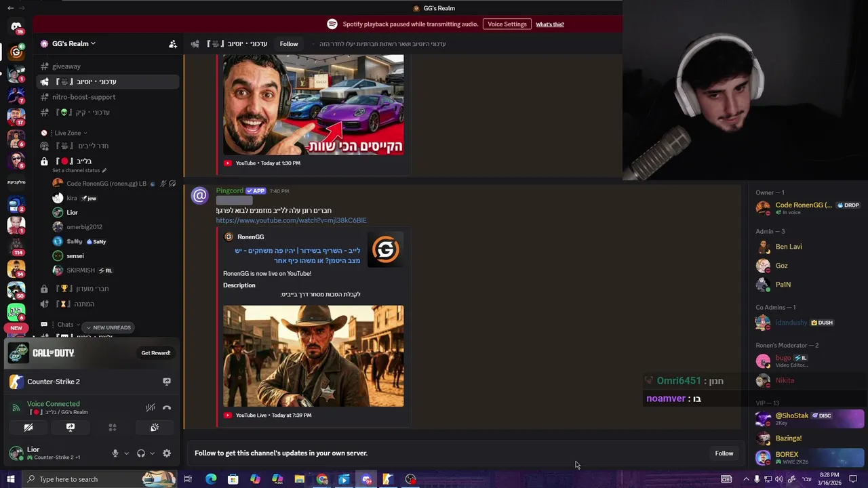Open output device dropdown next to headphones
Screen dimensions: 868x488
point(152,453)
